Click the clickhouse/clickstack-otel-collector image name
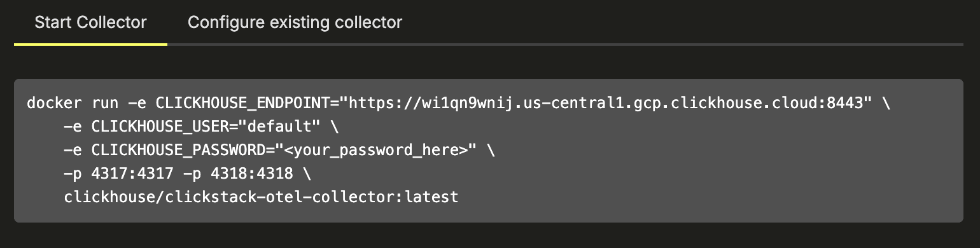The width and height of the screenshot is (980, 248). tap(229, 197)
